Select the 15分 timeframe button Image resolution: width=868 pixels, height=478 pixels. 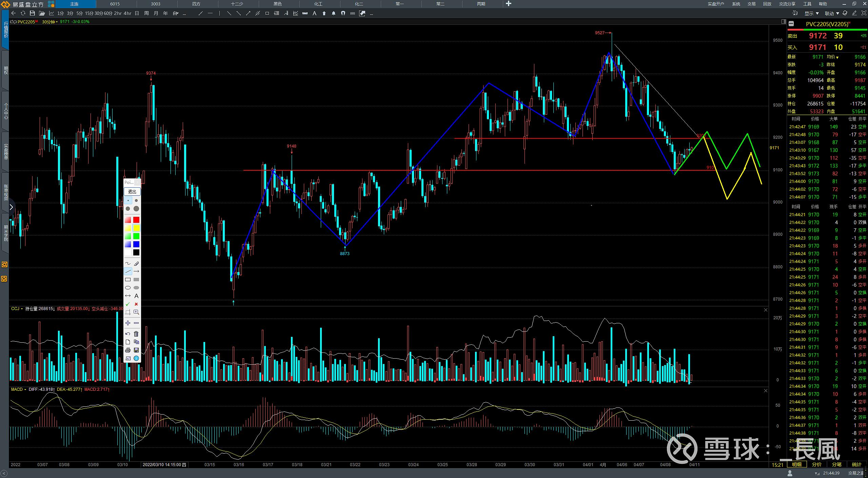pos(89,14)
